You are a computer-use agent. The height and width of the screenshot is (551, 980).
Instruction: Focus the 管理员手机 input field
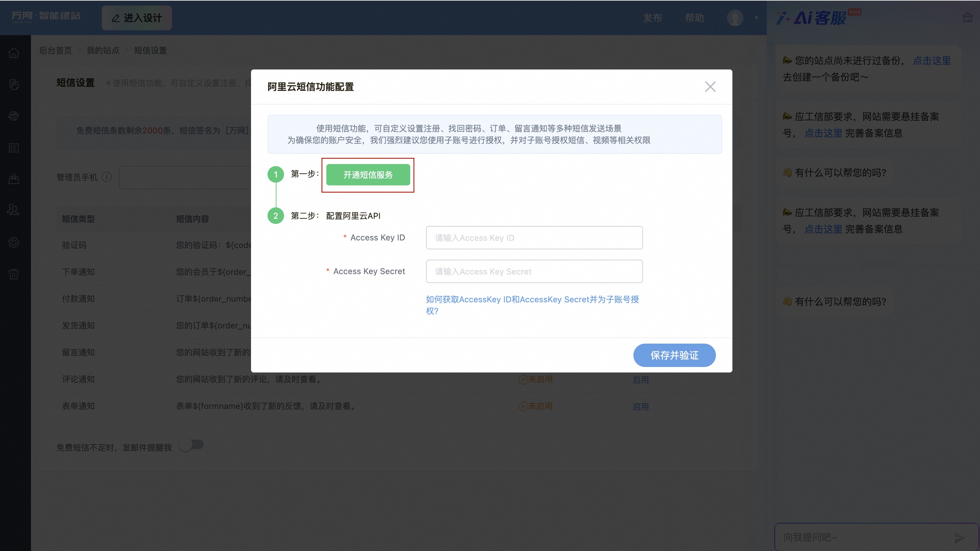[185, 177]
